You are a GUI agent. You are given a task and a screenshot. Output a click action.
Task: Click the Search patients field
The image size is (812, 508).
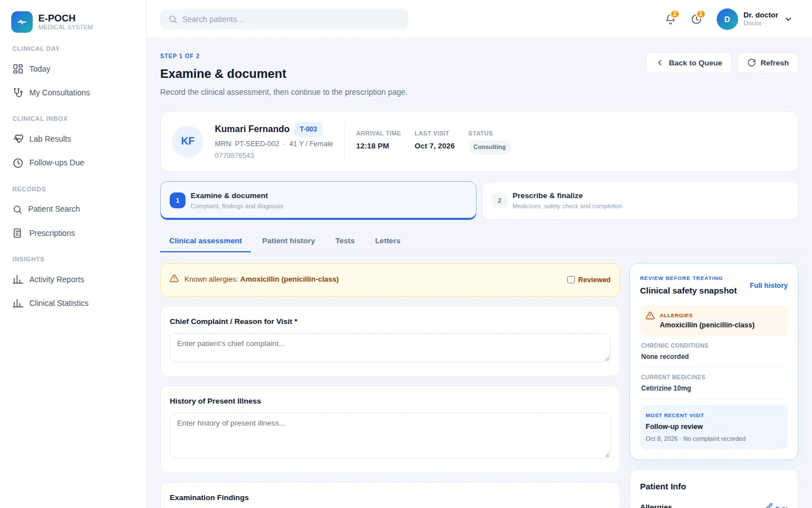284,19
